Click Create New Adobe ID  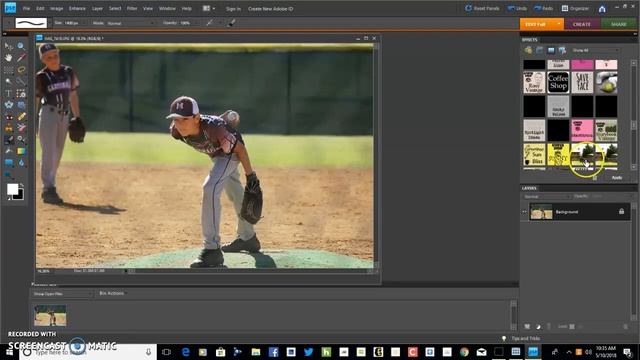(270, 9)
